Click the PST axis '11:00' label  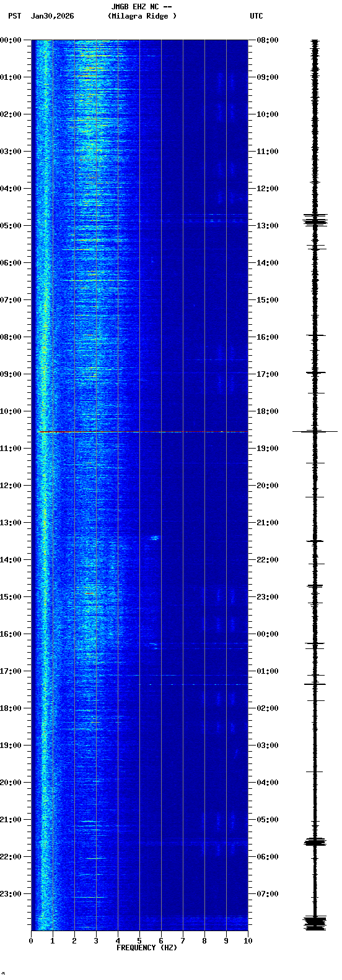[x=11, y=449]
